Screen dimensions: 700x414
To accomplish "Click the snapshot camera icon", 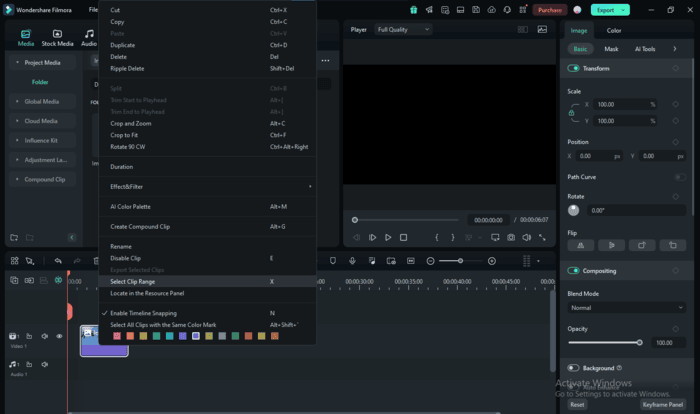I will [x=511, y=238].
